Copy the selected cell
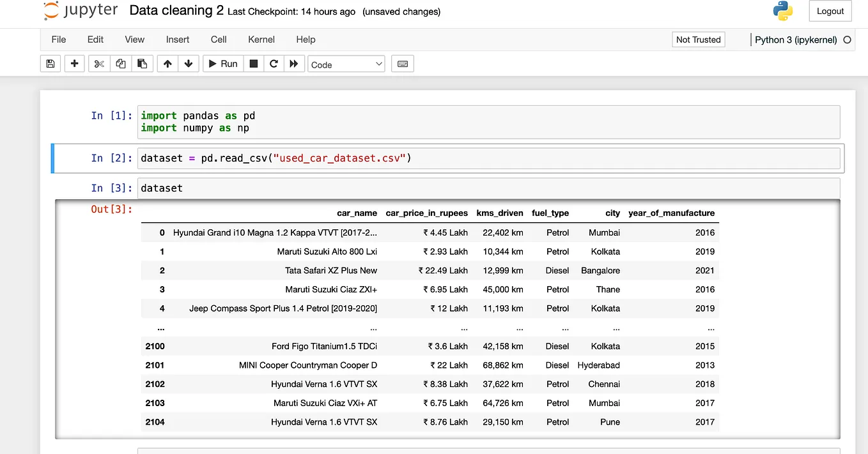The height and width of the screenshot is (454, 868). [120, 63]
